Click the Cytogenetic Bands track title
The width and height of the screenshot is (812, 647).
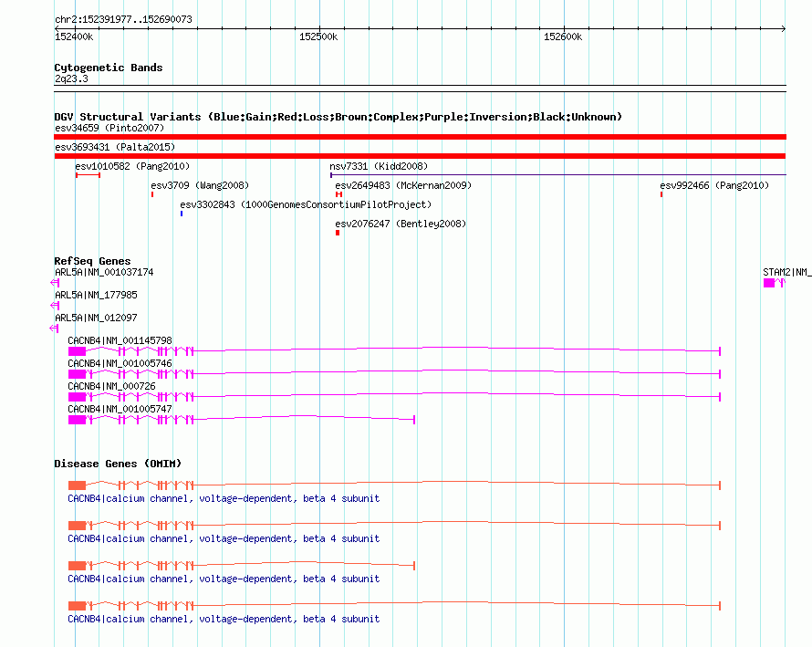tap(109, 68)
